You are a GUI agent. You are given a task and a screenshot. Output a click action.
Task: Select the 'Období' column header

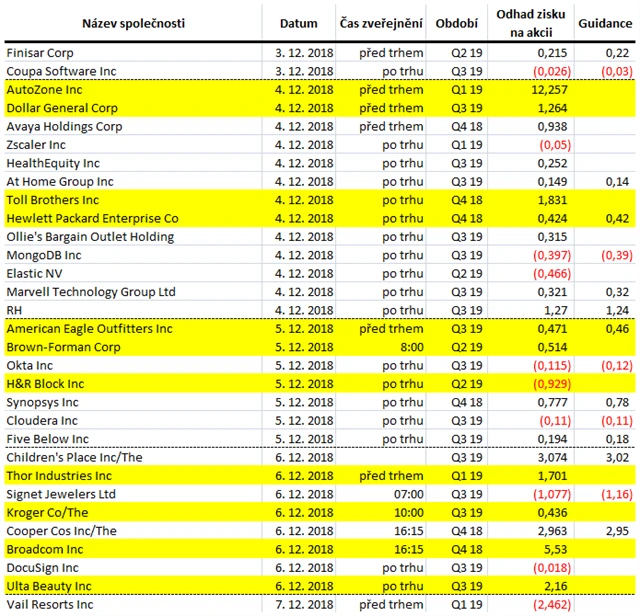(x=457, y=23)
